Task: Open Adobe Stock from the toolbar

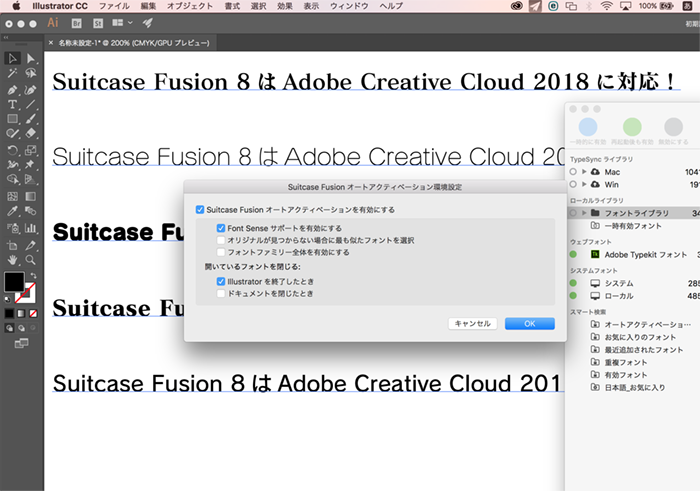Action: coord(98,23)
